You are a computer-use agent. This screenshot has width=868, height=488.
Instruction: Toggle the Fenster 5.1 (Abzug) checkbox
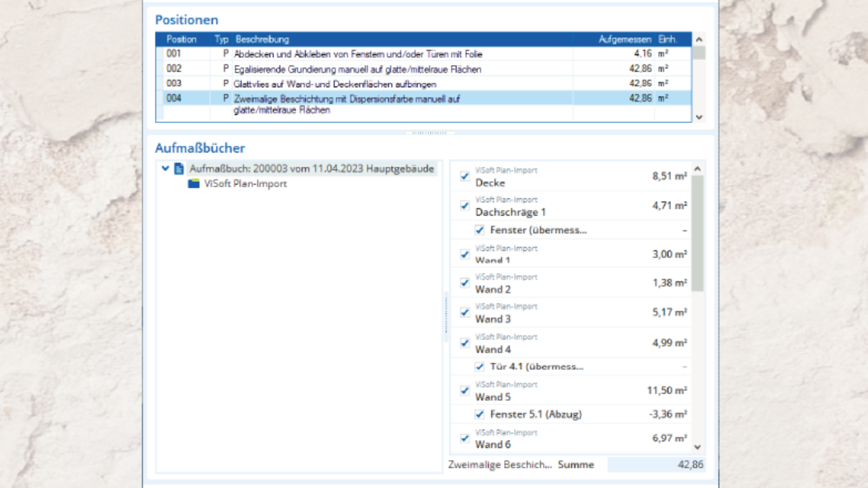pyautogui.click(x=480, y=414)
